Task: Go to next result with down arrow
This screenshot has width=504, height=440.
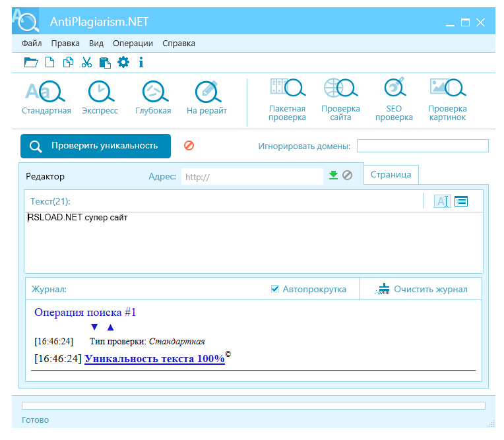Action: tap(94, 327)
